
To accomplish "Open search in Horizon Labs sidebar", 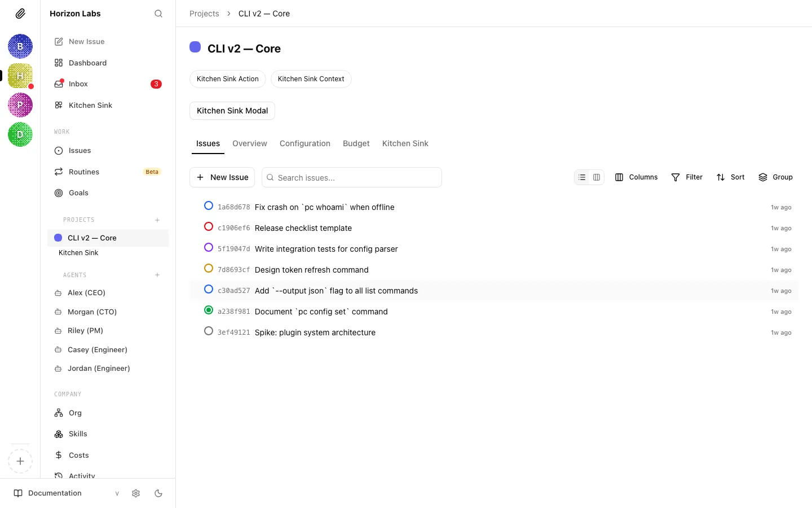I will coord(158,14).
